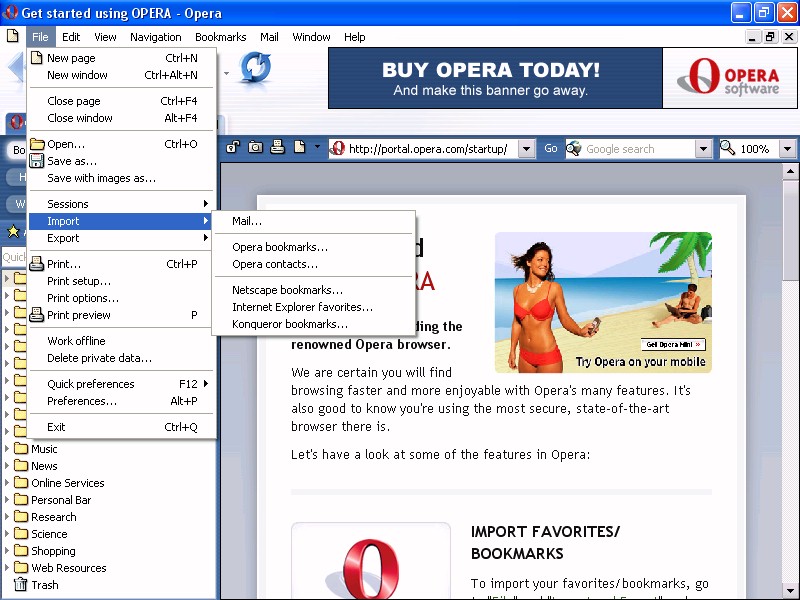
Task: Click the page icon next to the toolbar printer
Action: pyautogui.click(x=299, y=147)
